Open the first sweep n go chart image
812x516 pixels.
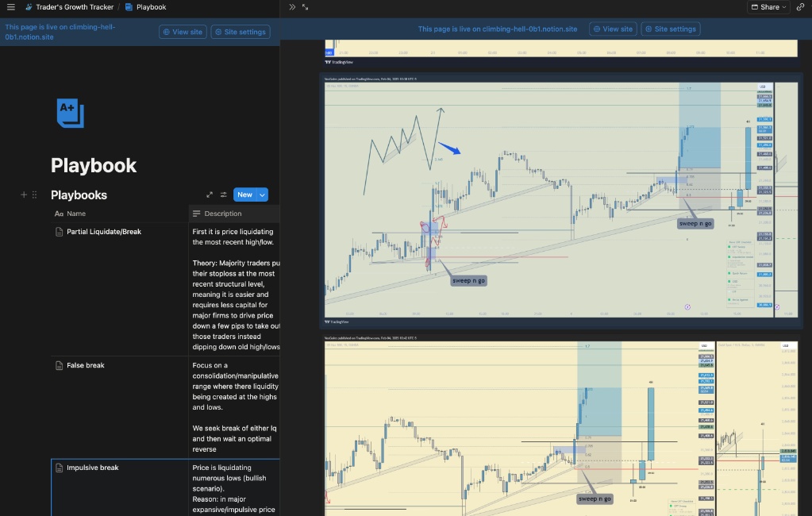click(561, 199)
